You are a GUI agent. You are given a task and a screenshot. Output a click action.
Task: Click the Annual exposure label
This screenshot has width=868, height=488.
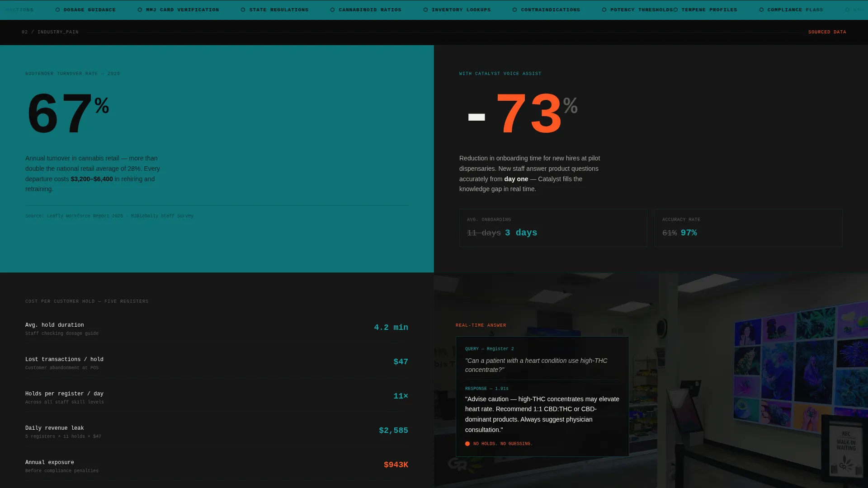[50, 463]
